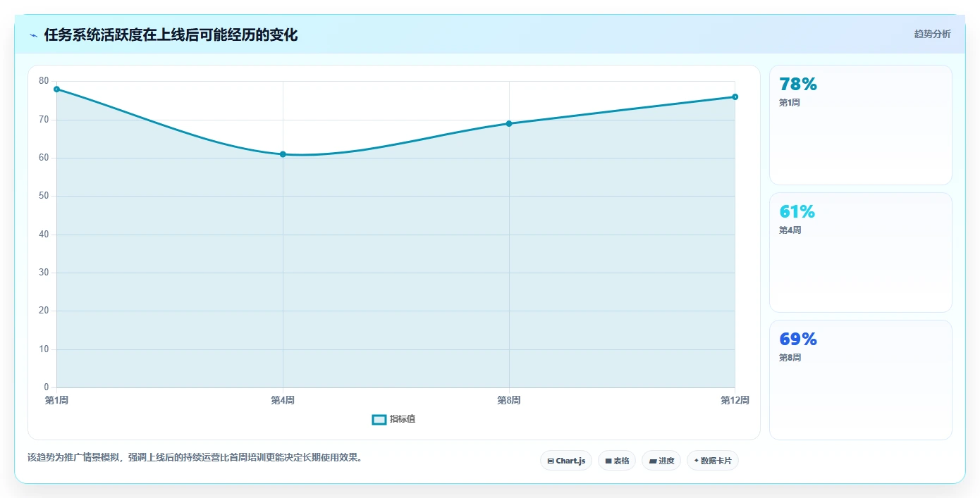980x498 pixels.
Task: Click the 50 y-axis tick label
Action: (44, 196)
